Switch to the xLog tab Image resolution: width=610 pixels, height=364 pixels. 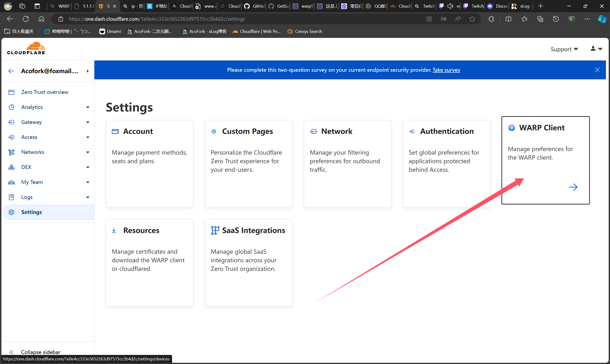[x=521, y=6]
